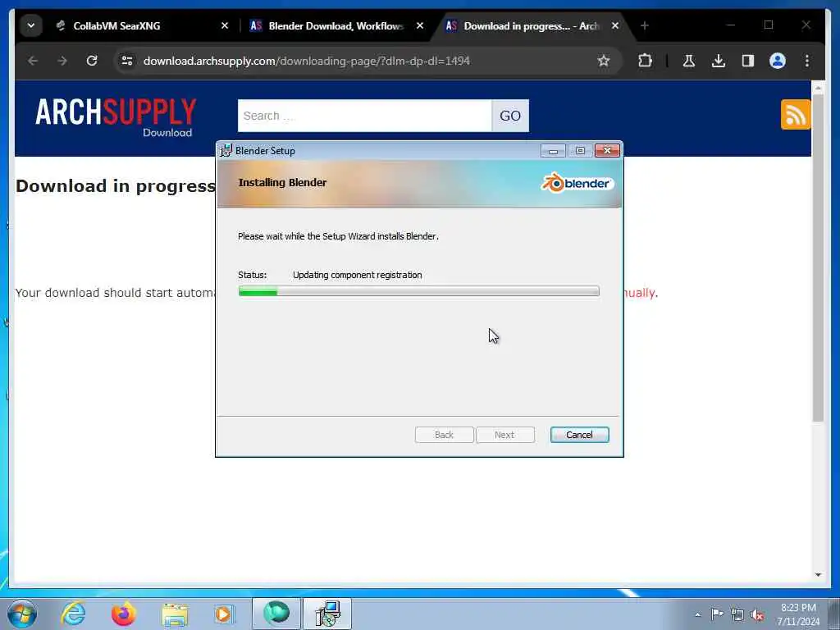This screenshot has width=840, height=630.
Task: Minimize the Blender Setup window
Action: (553, 151)
